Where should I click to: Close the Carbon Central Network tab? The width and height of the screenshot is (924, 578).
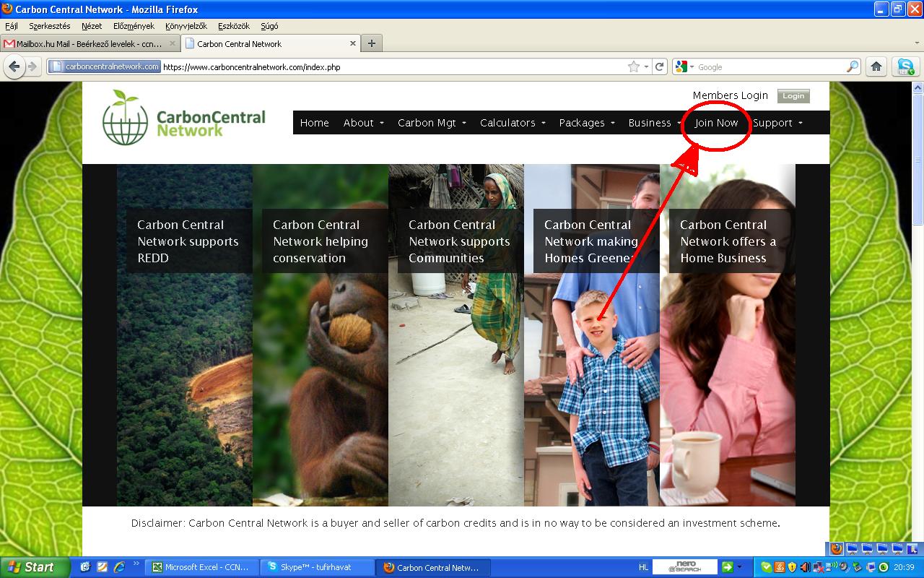coord(352,43)
